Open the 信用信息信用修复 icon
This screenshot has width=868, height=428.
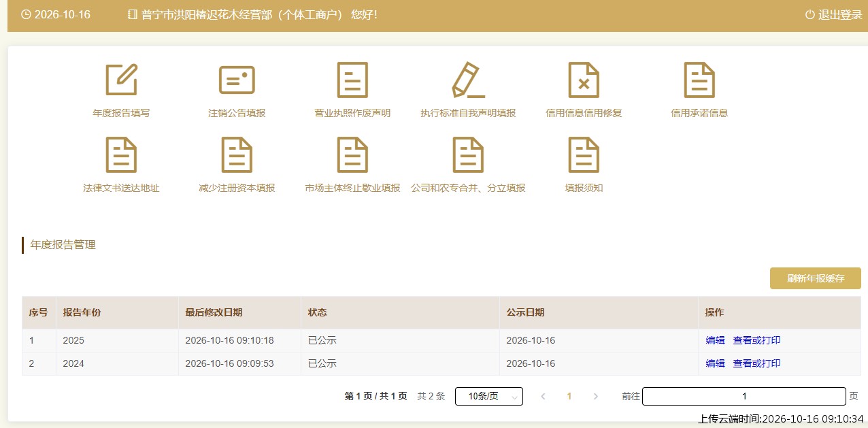(x=584, y=80)
